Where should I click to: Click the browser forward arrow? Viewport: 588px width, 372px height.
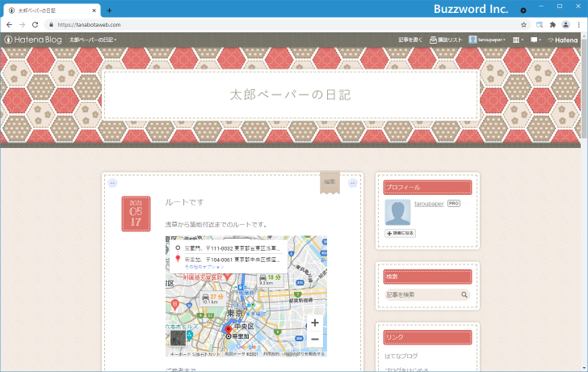coord(22,25)
